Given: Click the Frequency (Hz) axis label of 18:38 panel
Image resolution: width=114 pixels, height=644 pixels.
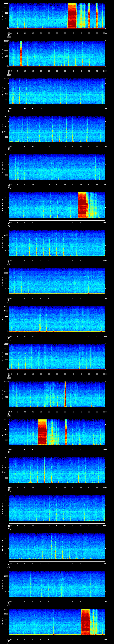Looking at the screenshot, I should tap(3, 621).
